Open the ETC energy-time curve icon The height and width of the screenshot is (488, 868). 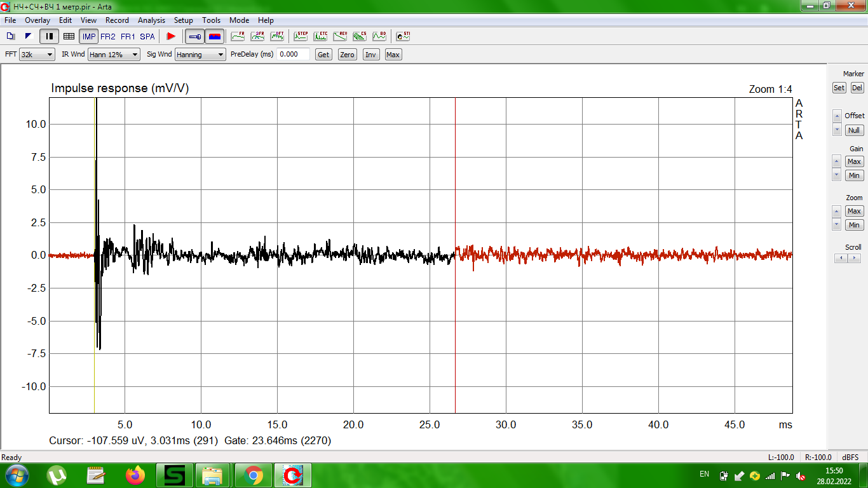320,36
